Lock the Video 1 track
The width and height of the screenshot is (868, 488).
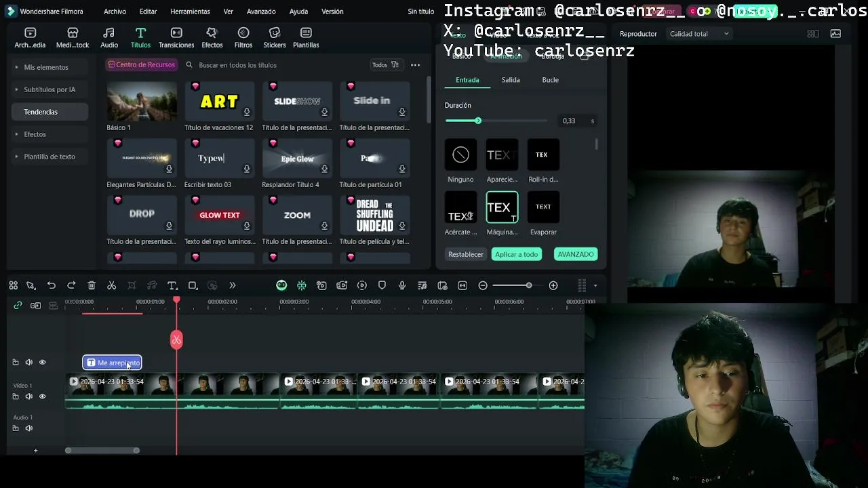[x=16, y=396]
